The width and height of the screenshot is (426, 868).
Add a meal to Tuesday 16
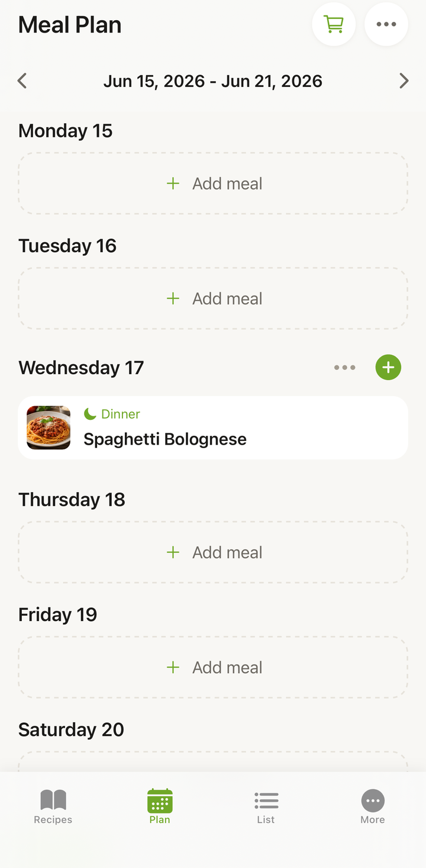coord(213,298)
